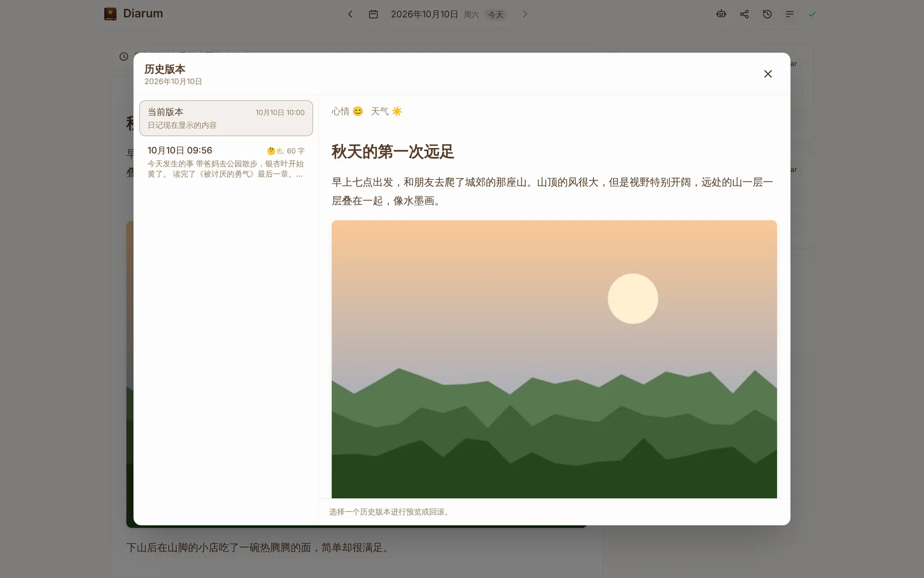Click the paragraph starting 早上七点出发
Screen dimensions: 924x578
point(552,191)
